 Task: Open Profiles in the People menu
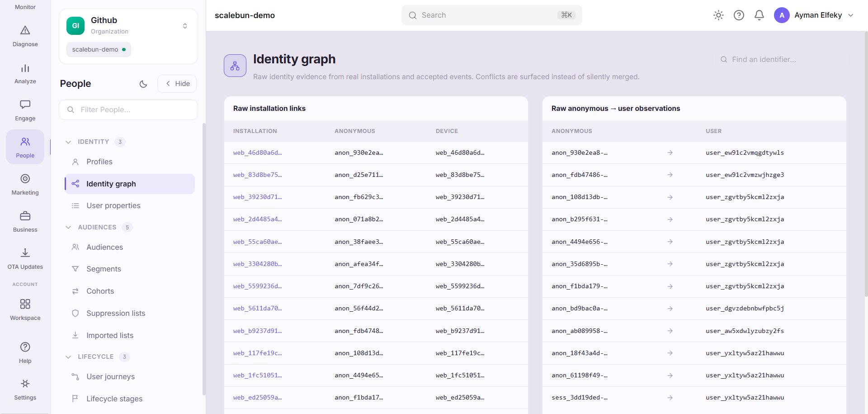[x=130, y=162]
